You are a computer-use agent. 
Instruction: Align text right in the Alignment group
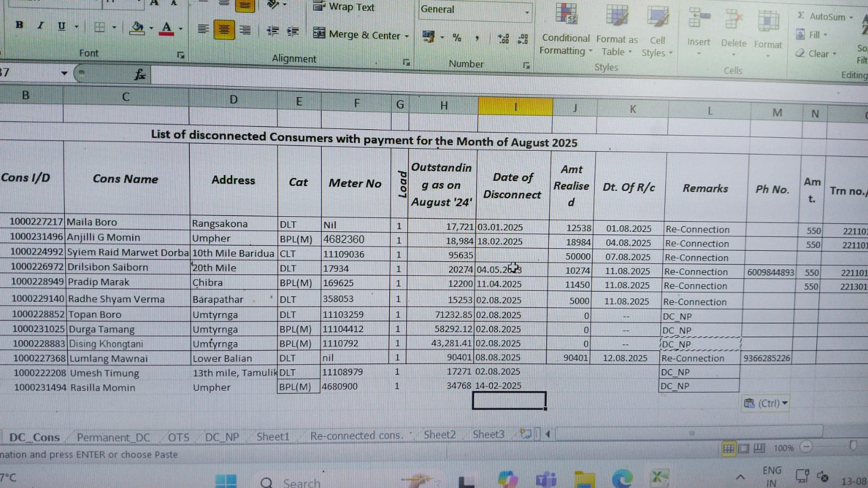coord(245,30)
